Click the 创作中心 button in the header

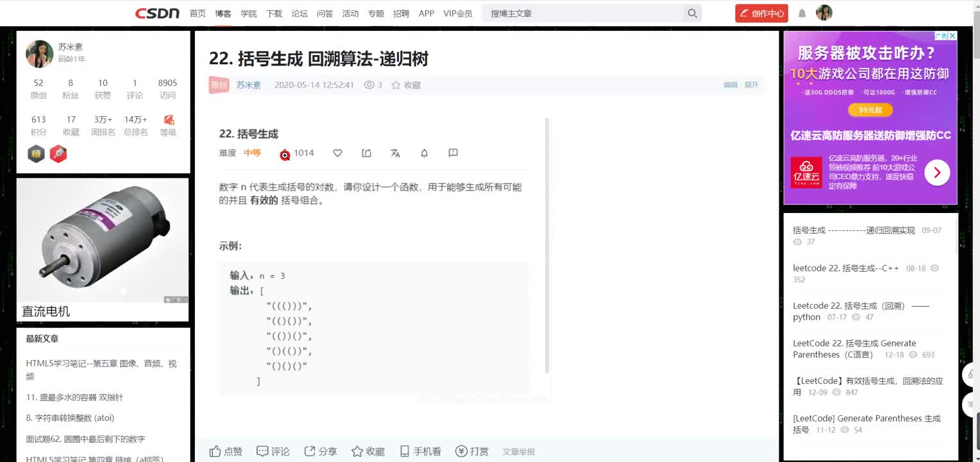(761, 13)
